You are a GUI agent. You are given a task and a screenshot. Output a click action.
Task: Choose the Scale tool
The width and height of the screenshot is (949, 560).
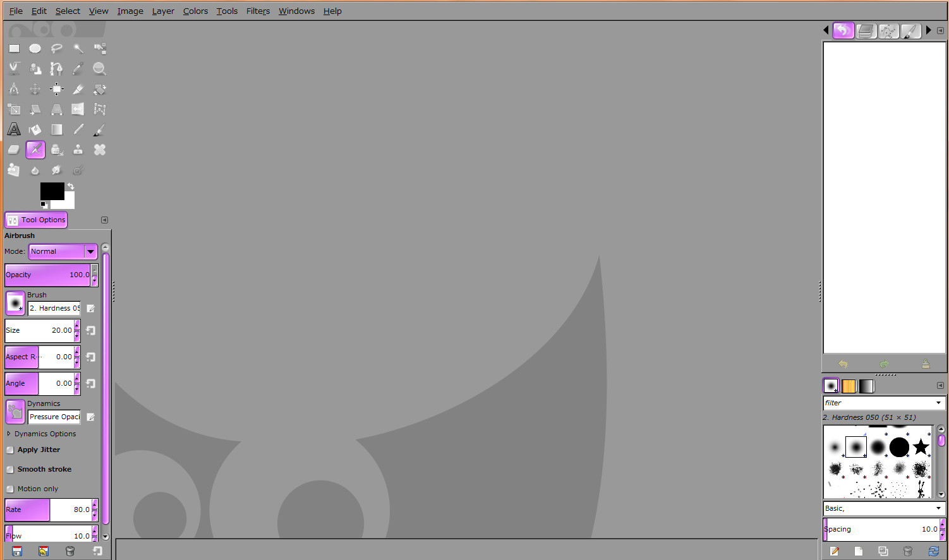(14, 109)
